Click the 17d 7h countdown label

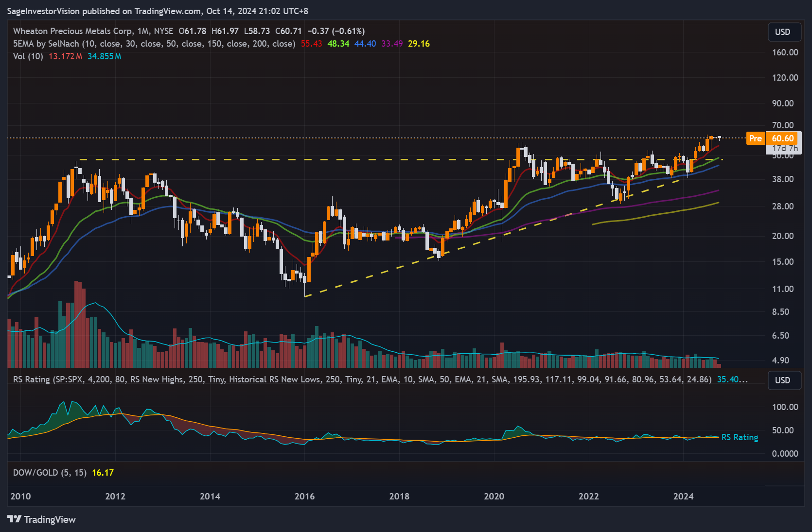click(785, 148)
